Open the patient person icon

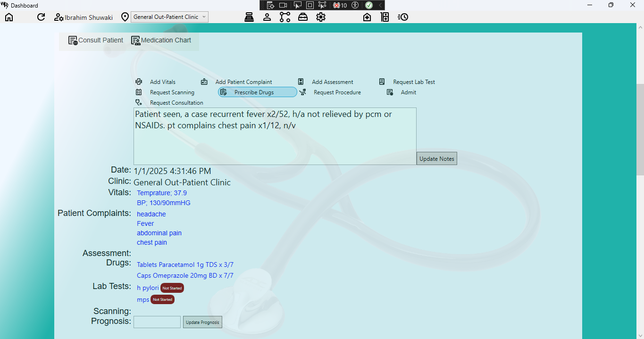267,17
